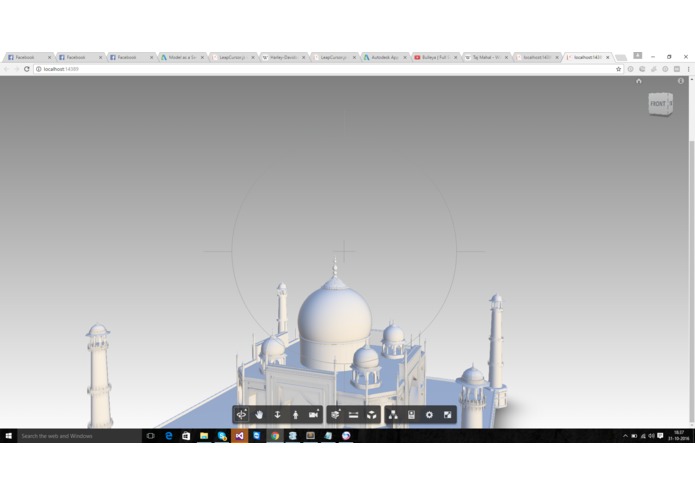Screen dimensions: 695x494
Task: Open the Properties panel
Action: click(x=411, y=415)
